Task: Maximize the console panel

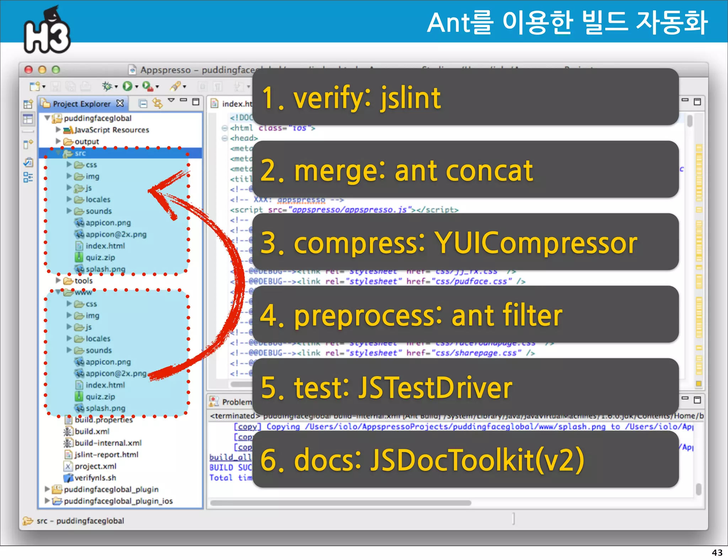Action: point(697,400)
